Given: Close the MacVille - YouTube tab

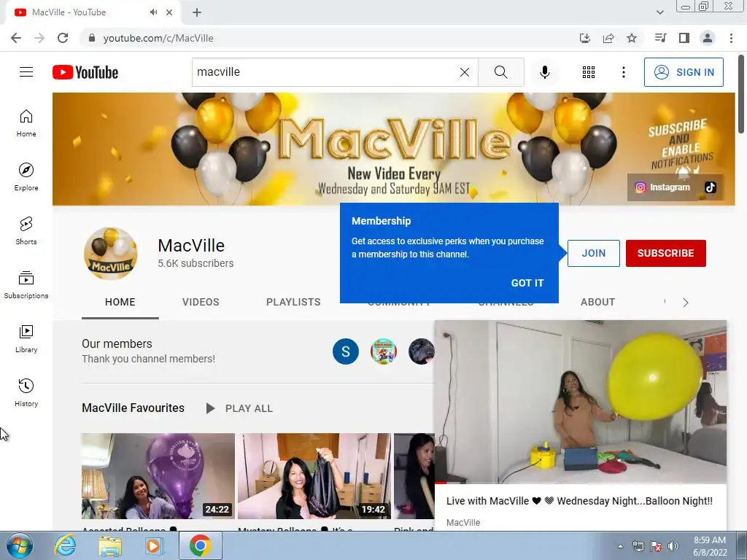Looking at the screenshot, I should (169, 12).
